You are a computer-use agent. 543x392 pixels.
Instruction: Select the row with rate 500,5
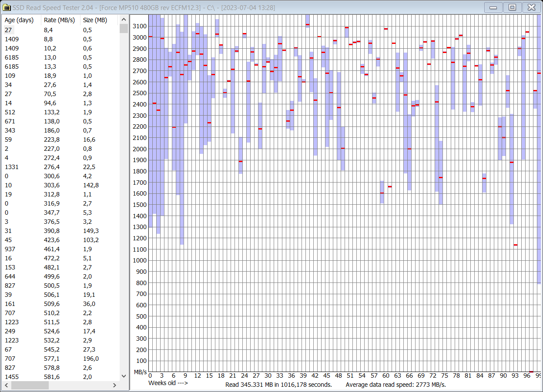click(x=60, y=286)
